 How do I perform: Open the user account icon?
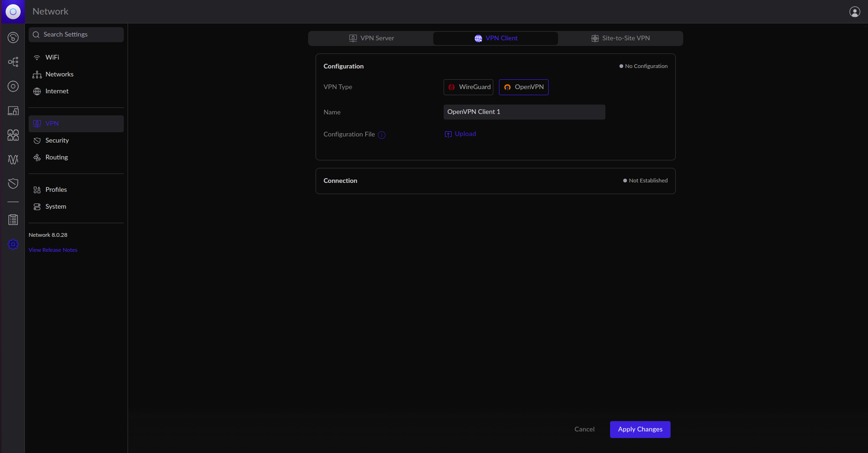(854, 12)
